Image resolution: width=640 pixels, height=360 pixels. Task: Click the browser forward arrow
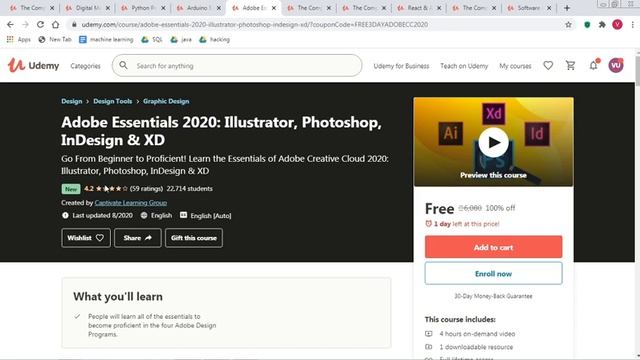25,24
